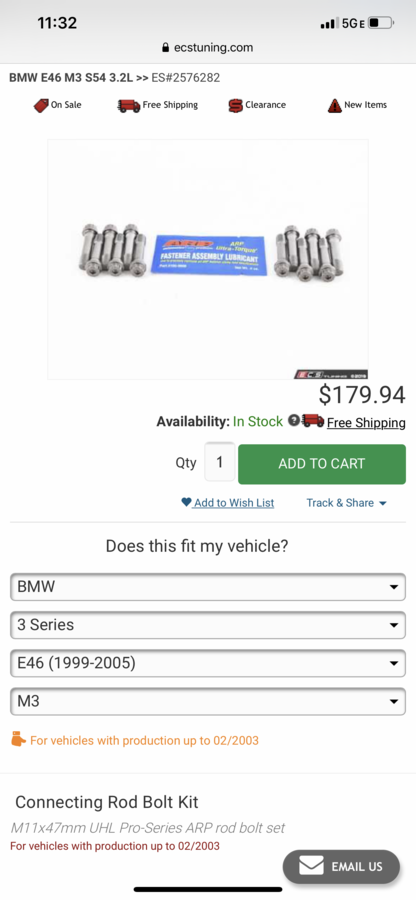Tap the lock icon beside ecstuning.com
416x900 pixels.
(x=166, y=48)
